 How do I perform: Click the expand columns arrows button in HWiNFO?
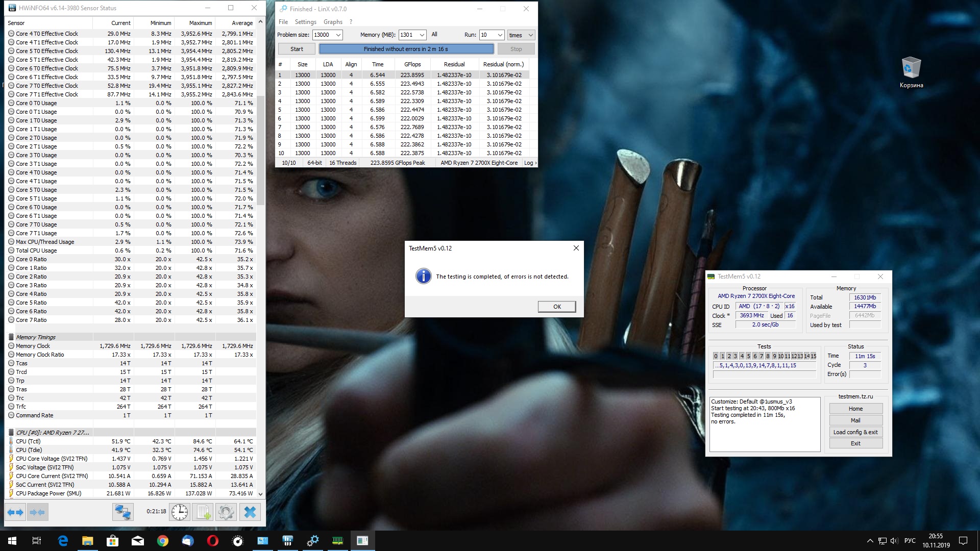[15, 512]
